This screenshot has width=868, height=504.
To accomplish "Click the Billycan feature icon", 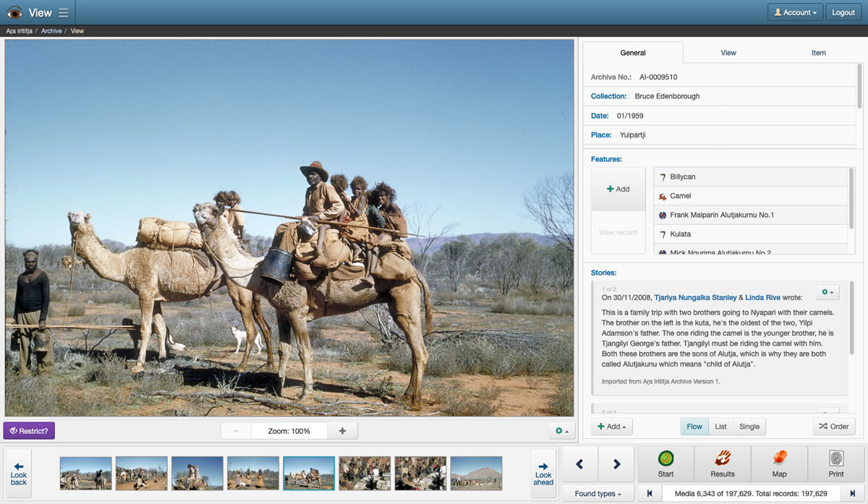I will 663,176.
